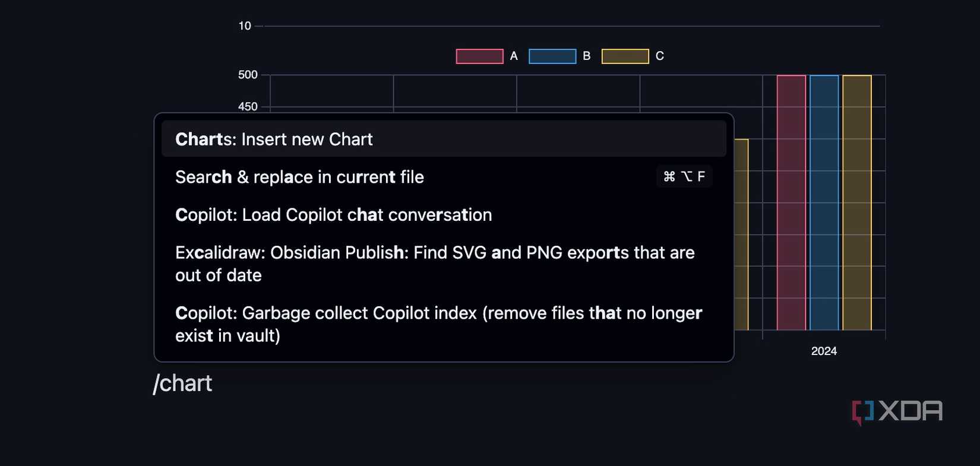Toggle series A visibility in the chart legend

[514, 55]
